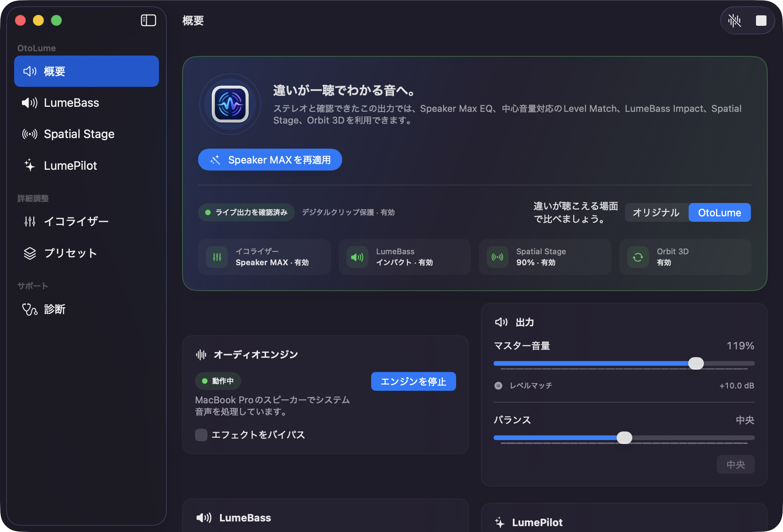The height and width of the screenshot is (532, 783).
Task: Click the オーディオエンジン waveform icon
Action: point(201,355)
